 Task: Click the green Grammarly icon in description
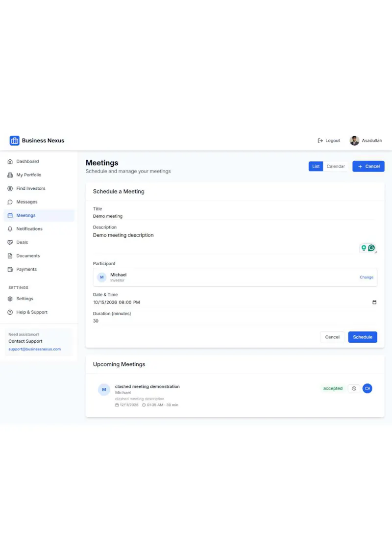point(371,248)
